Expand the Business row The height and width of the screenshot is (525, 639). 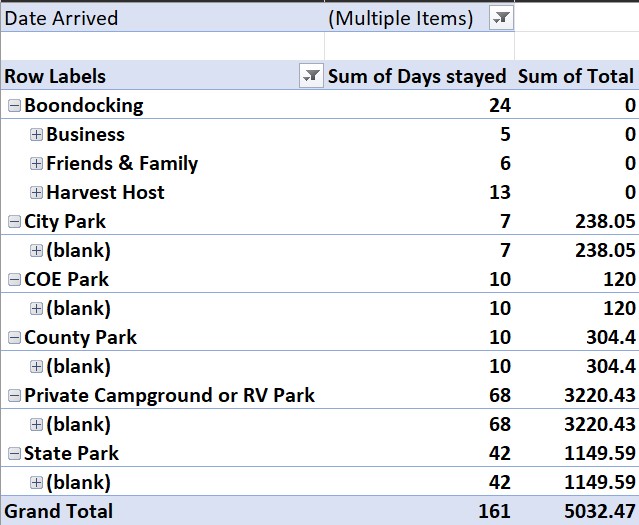coord(36,135)
